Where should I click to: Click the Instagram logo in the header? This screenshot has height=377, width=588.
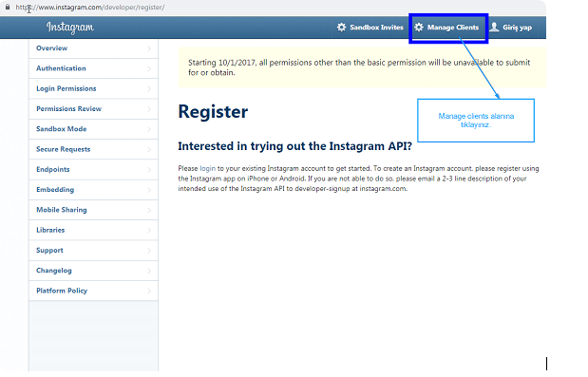pyautogui.click(x=70, y=28)
